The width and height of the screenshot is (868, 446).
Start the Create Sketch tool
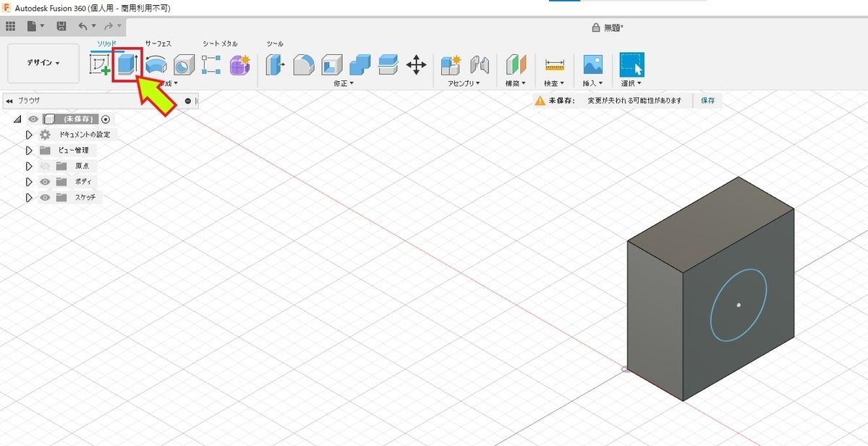point(100,65)
